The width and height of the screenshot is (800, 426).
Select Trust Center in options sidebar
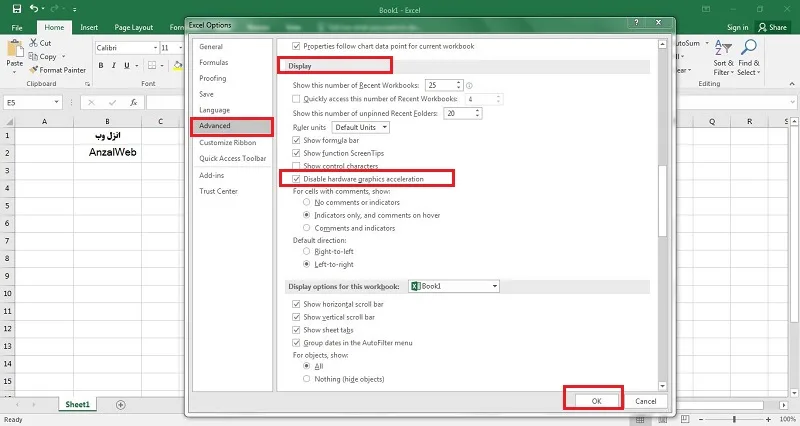coord(218,191)
